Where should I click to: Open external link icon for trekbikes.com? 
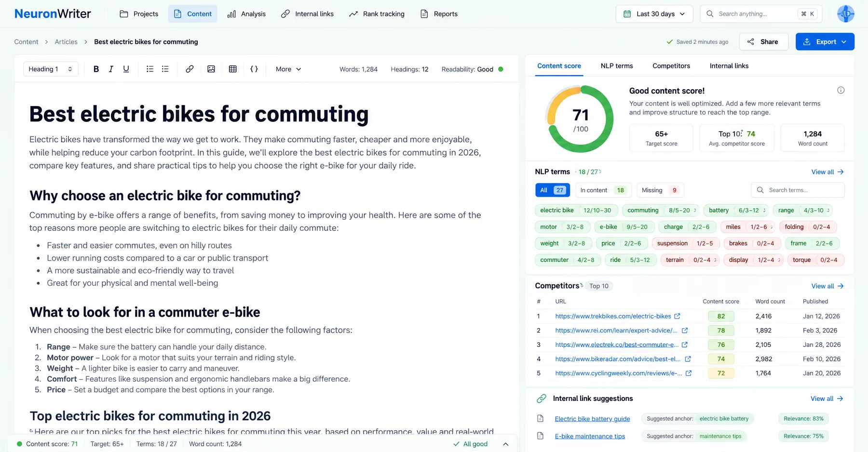[x=677, y=316]
